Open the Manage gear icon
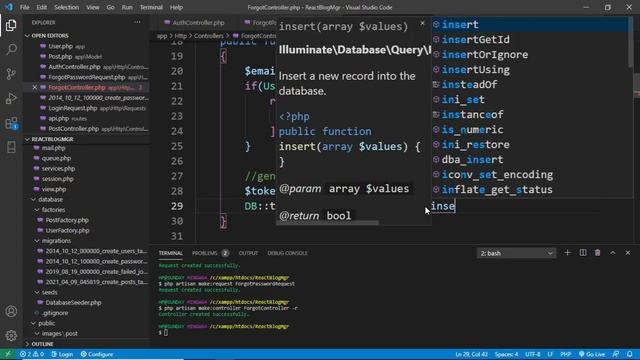The width and height of the screenshot is (640, 360). (11, 336)
